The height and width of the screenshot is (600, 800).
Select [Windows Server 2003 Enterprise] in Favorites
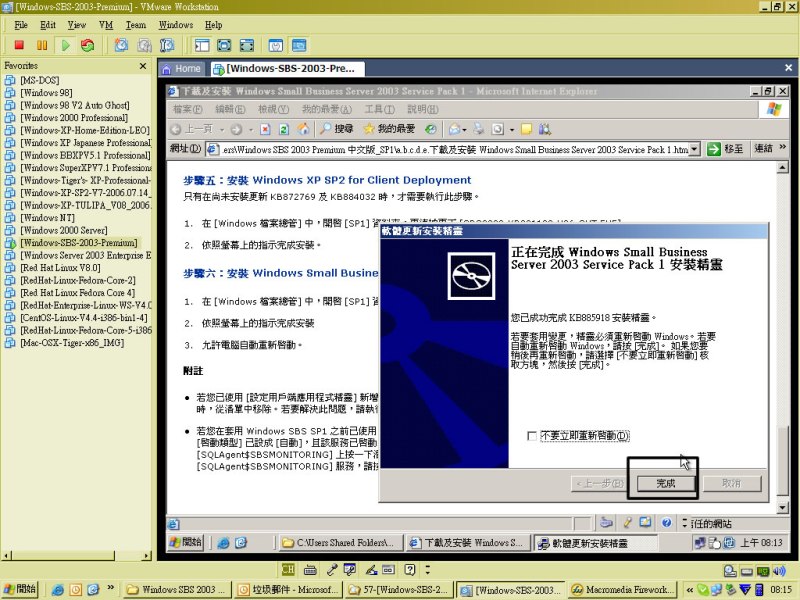click(x=86, y=255)
